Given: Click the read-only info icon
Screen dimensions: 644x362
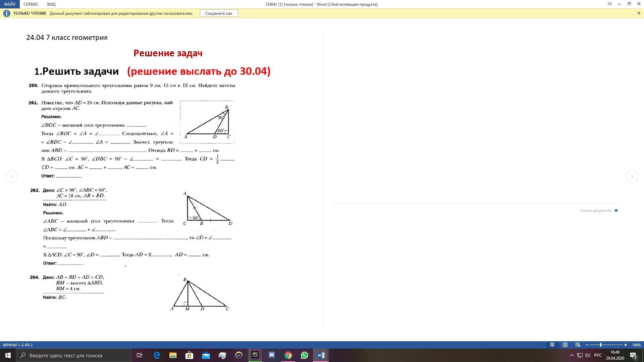Looking at the screenshot, I should pos(6,13).
